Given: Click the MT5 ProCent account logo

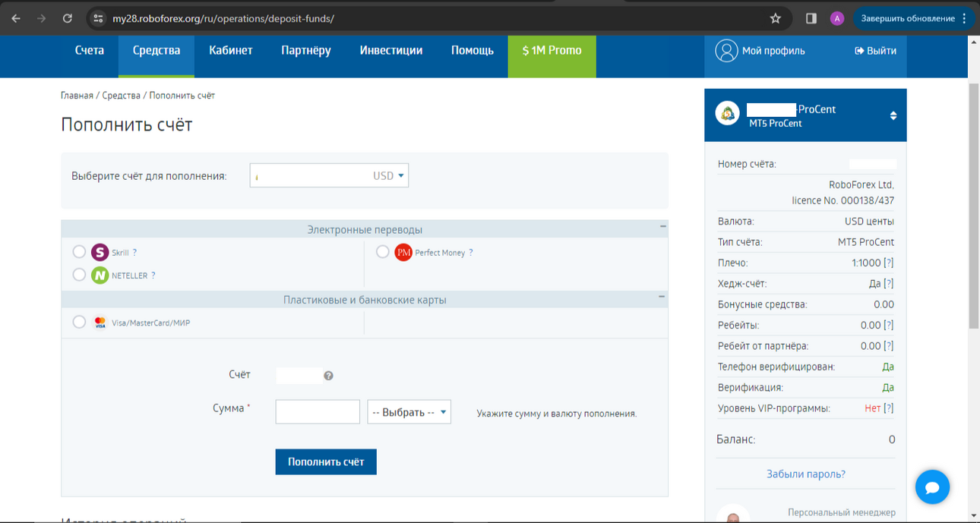Looking at the screenshot, I should click(728, 114).
